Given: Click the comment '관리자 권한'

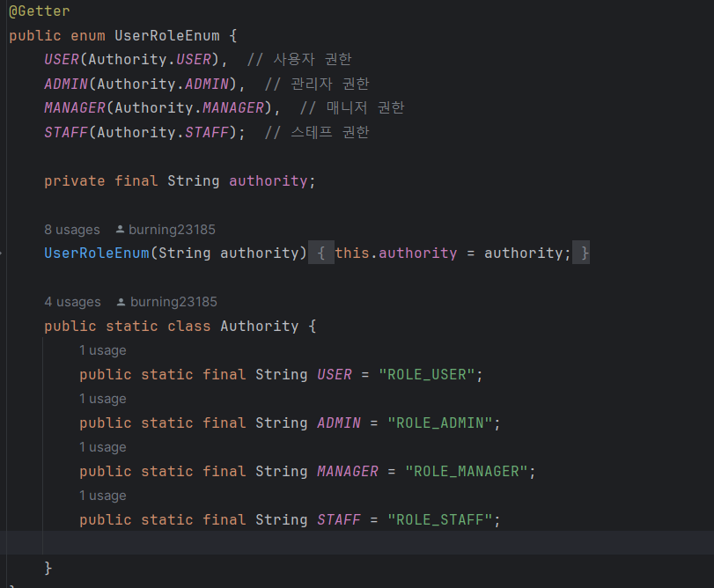Looking at the screenshot, I should [x=330, y=84].
